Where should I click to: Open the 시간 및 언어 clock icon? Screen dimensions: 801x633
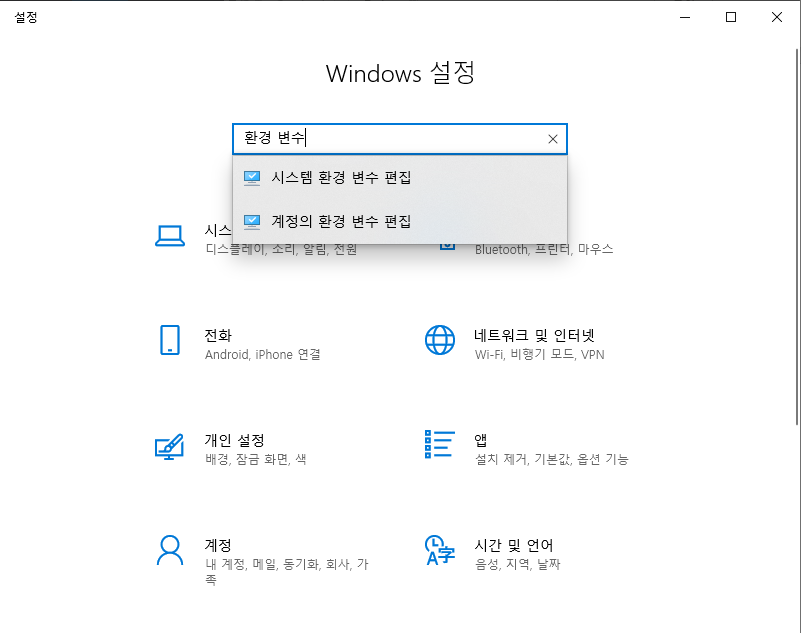[440, 550]
